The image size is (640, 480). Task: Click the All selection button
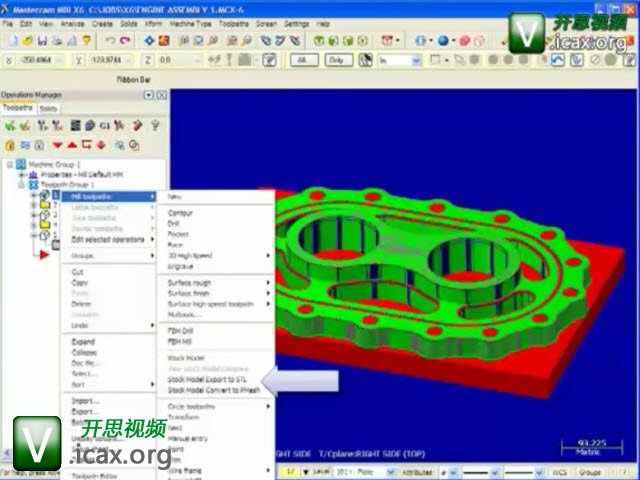304,60
